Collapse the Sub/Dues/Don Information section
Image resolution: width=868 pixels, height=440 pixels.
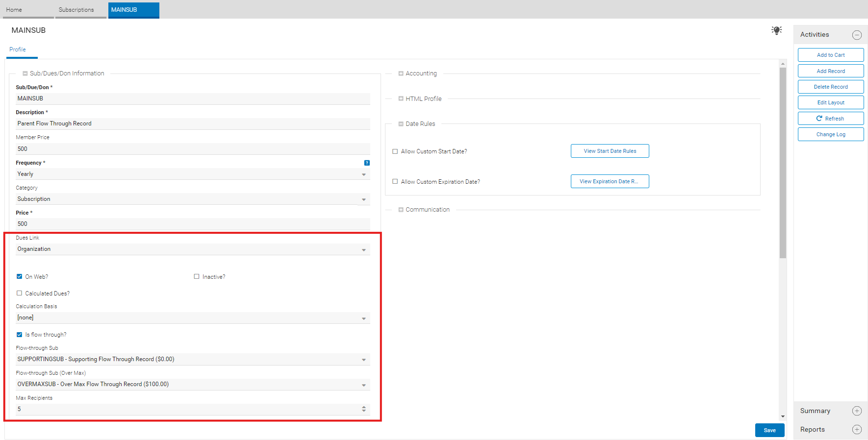point(25,73)
